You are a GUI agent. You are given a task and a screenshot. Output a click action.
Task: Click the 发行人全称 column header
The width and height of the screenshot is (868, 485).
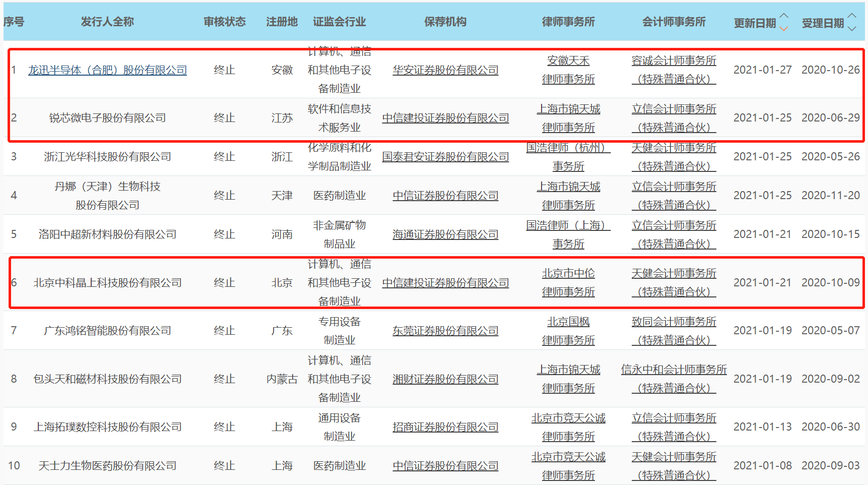[x=107, y=22]
